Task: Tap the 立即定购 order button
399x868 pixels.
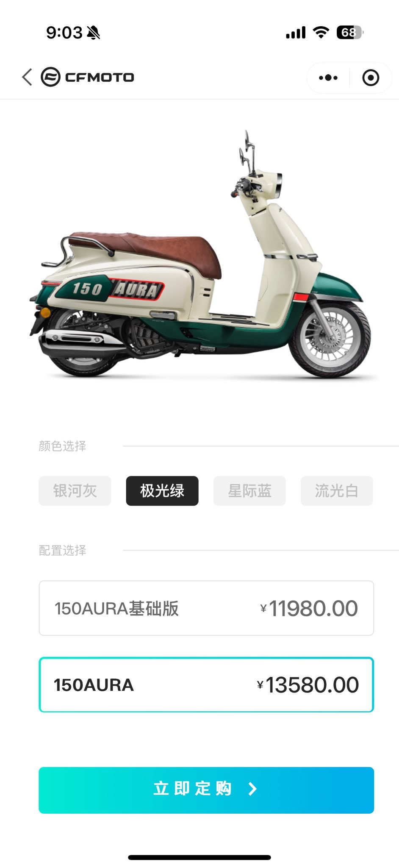Action: (x=206, y=790)
